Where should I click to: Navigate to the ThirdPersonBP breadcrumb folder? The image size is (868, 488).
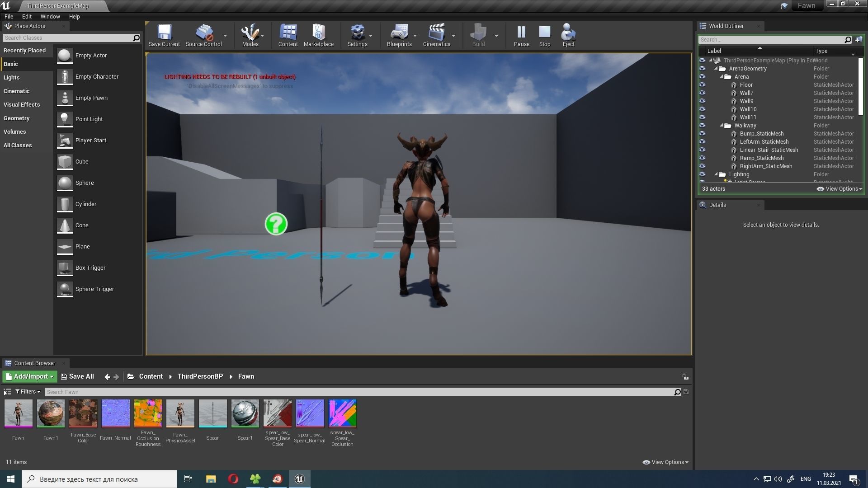[x=200, y=376]
